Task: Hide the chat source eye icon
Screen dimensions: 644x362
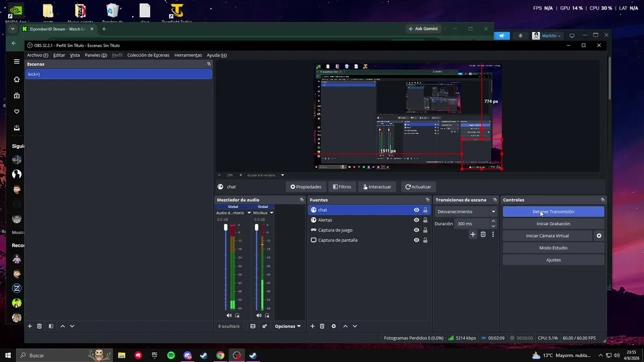Action: coord(417,210)
